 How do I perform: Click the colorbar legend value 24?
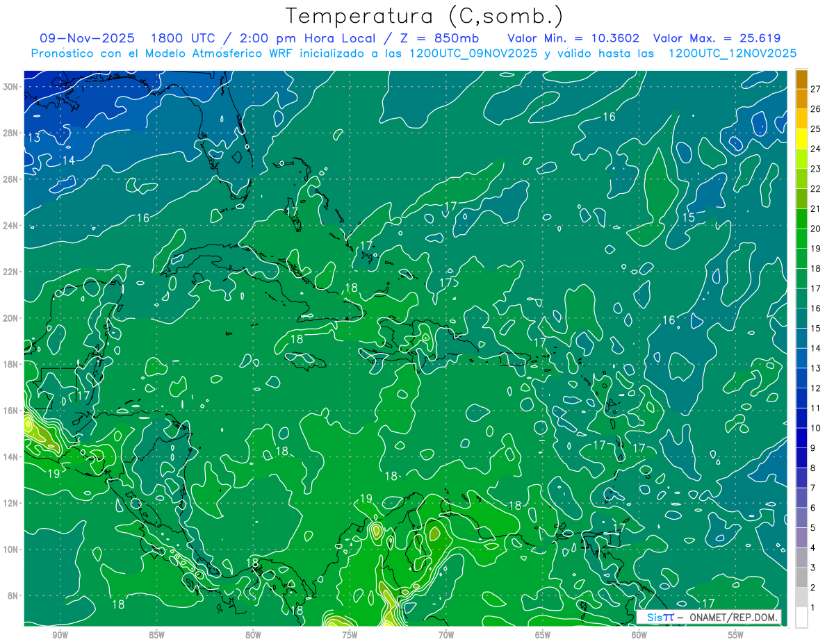815,149
